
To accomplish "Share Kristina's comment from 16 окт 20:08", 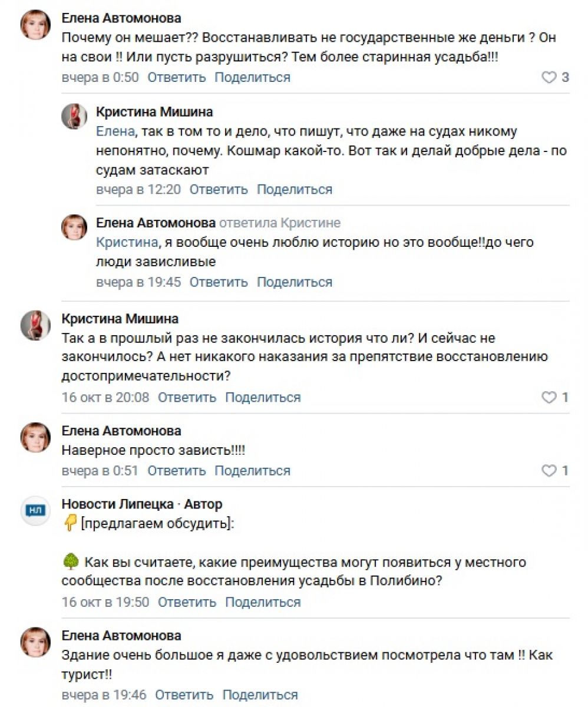I will [x=263, y=397].
